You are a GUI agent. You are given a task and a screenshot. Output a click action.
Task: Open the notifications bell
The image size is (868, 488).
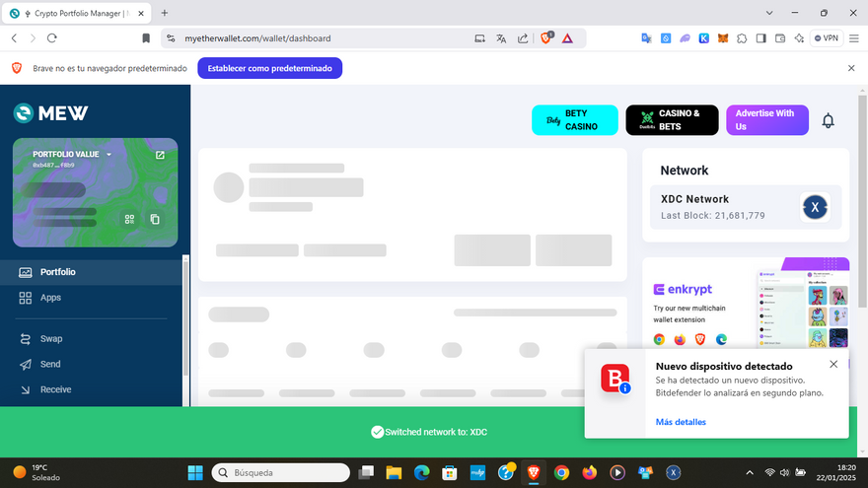pos(829,120)
